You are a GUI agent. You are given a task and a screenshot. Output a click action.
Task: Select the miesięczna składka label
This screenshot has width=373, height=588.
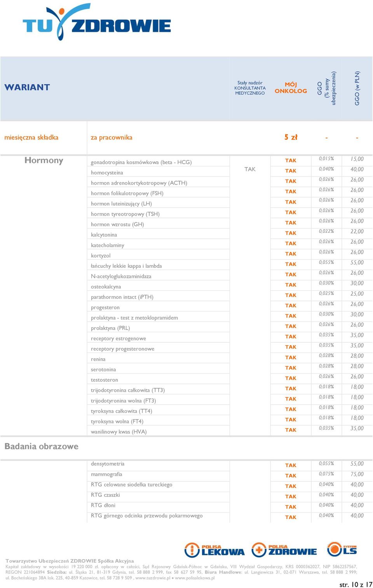coord(31,138)
